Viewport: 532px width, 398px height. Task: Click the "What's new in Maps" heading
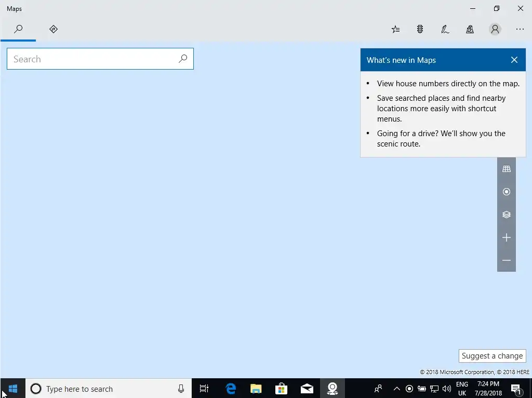coord(401,60)
